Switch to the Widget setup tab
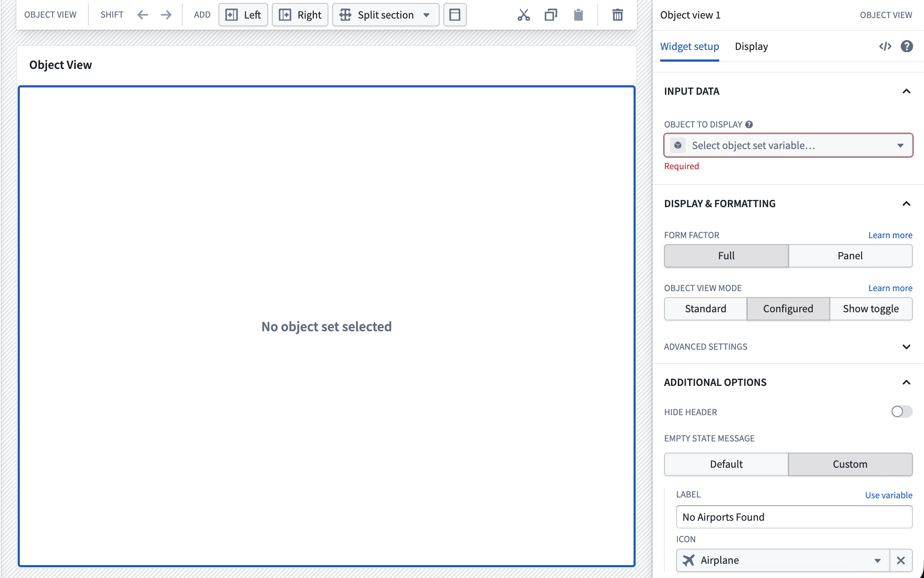 click(690, 47)
